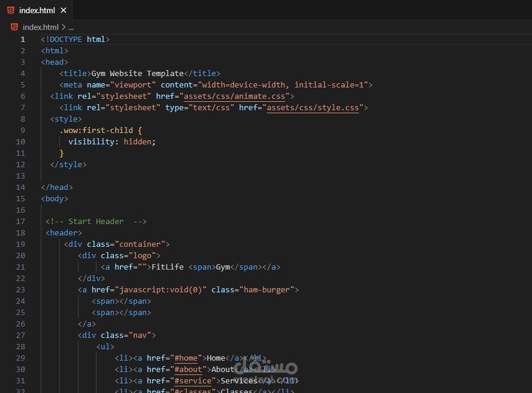Click the ham-burger class value
532x393 pixels.
(267, 290)
